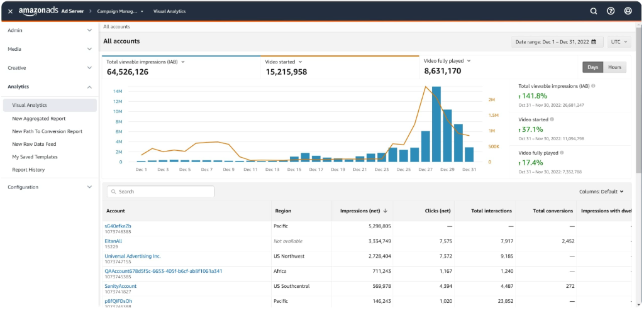Open account EitanAll

113,241
